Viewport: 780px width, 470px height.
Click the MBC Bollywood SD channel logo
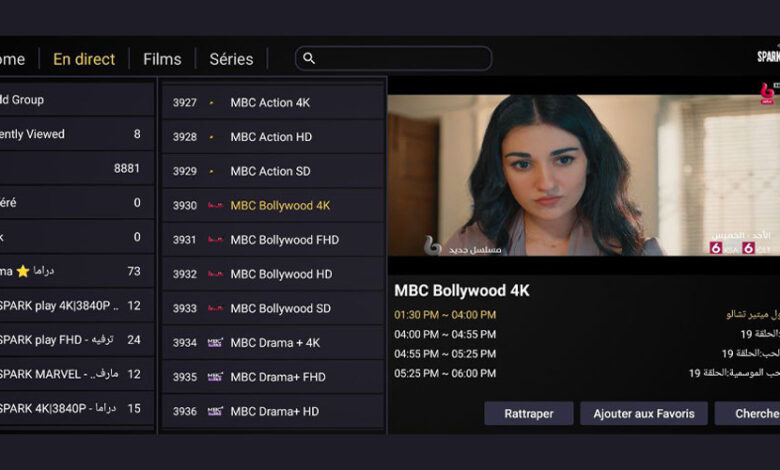click(x=214, y=309)
